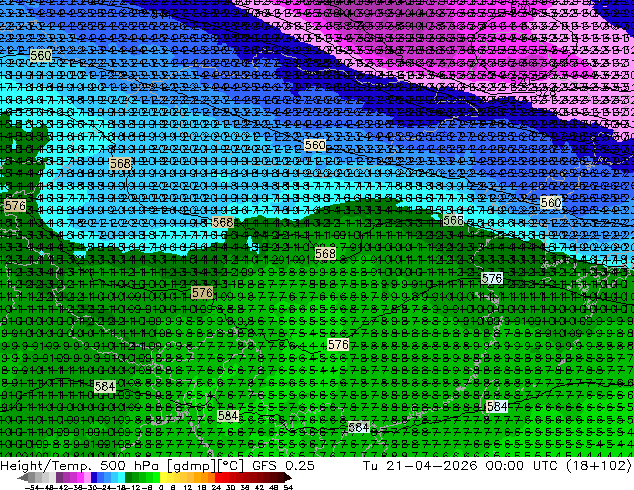Click the dark maroon right arrow end of legend
The image size is (634, 490).
[x=288, y=477]
